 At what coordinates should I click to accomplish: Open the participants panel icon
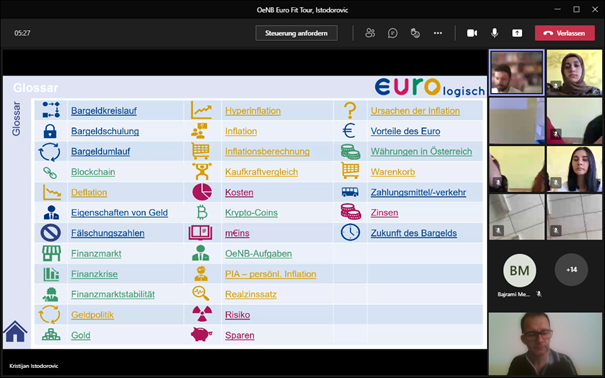coord(370,33)
